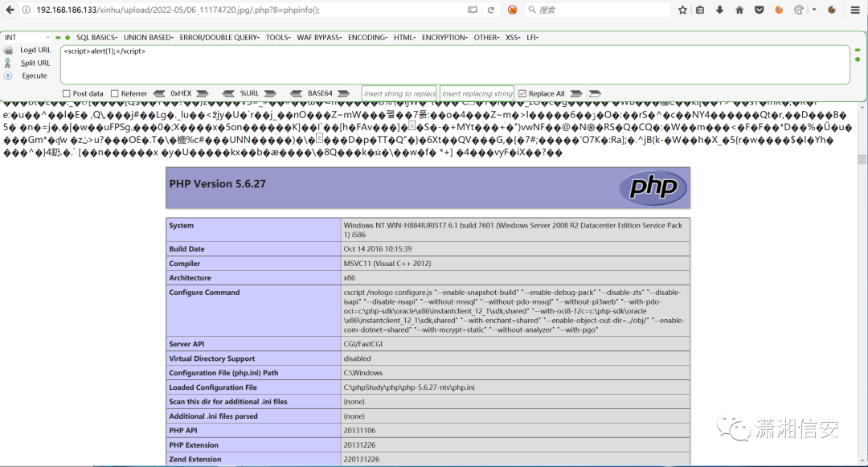Open the INT type dropdown
868x467 pixels.
click(27, 37)
